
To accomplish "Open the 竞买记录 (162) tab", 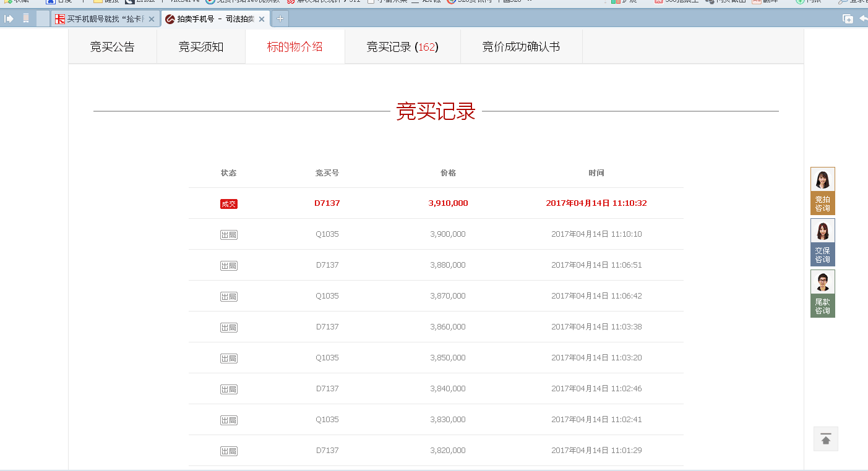I will point(402,47).
